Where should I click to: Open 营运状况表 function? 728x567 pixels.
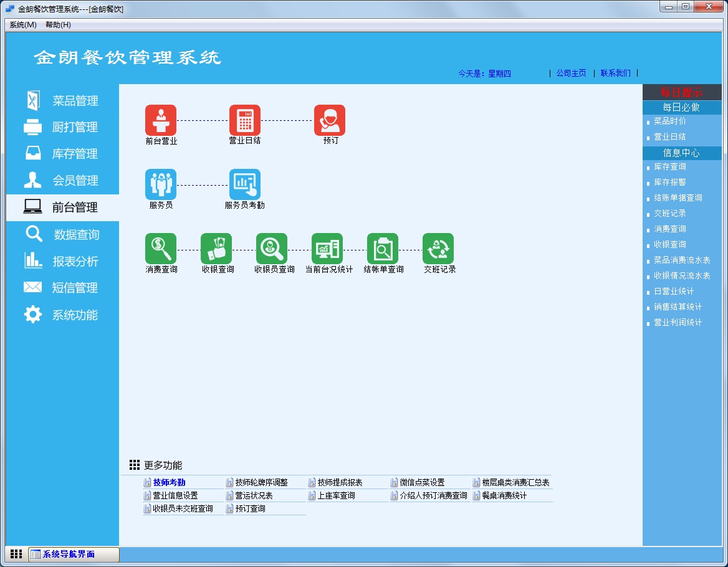254,495
